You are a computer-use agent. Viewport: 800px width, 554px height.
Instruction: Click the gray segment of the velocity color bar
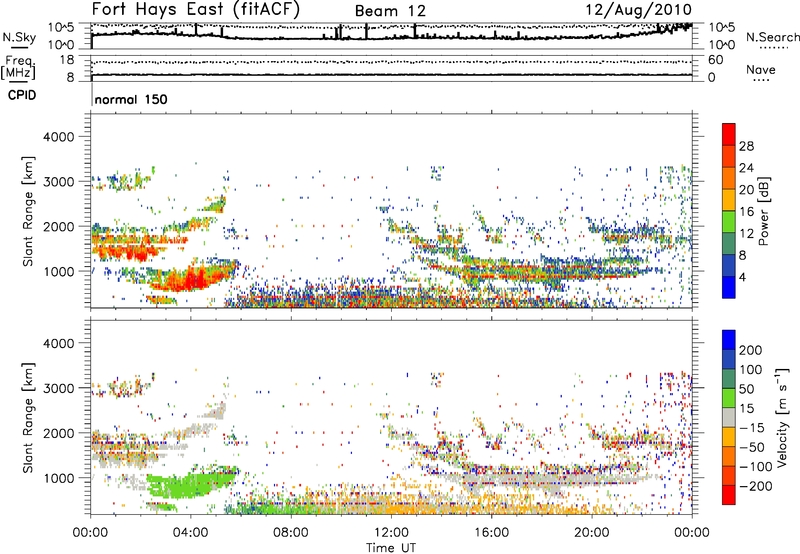[x=729, y=417]
